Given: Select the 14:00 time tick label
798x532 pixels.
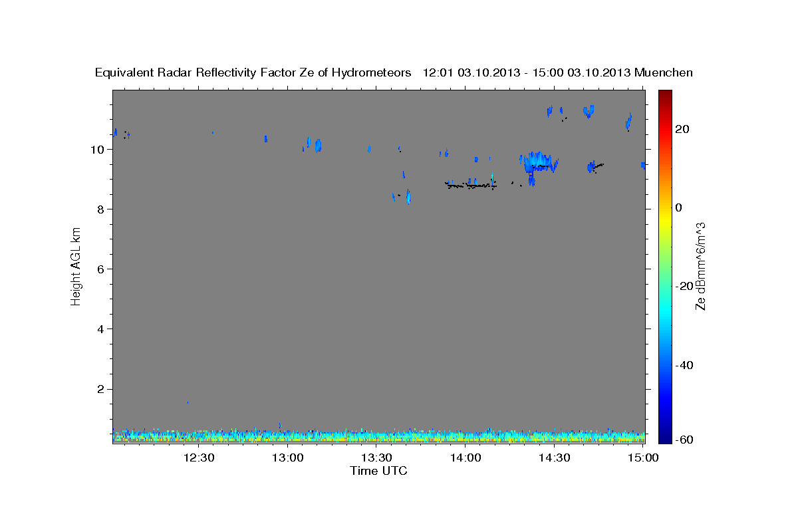Looking at the screenshot, I should tap(465, 458).
